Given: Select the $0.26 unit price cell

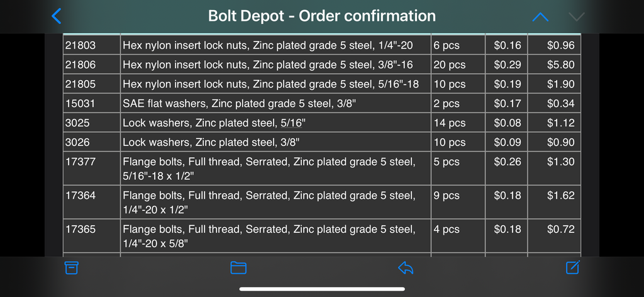Looking at the screenshot, I should [506, 169].
